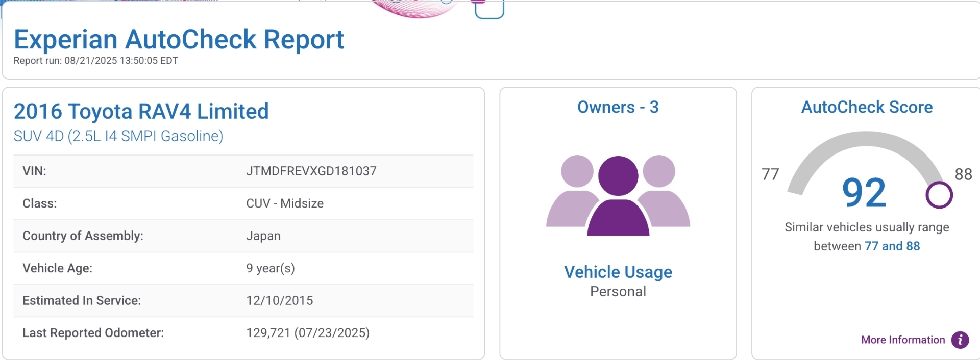This screenshot has height=362, width=980.
Task: Click the Last Reported Odometer: label
Action: [x=93, y=333]
